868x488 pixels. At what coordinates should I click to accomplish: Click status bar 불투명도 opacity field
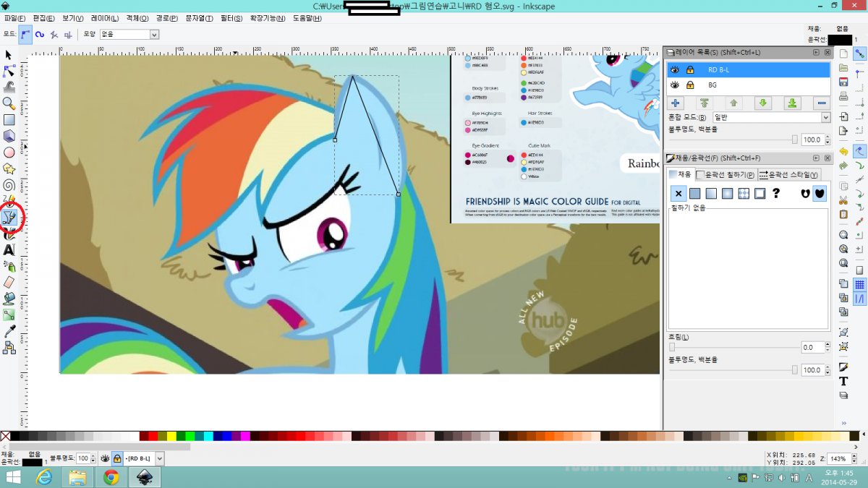(83, 458)
